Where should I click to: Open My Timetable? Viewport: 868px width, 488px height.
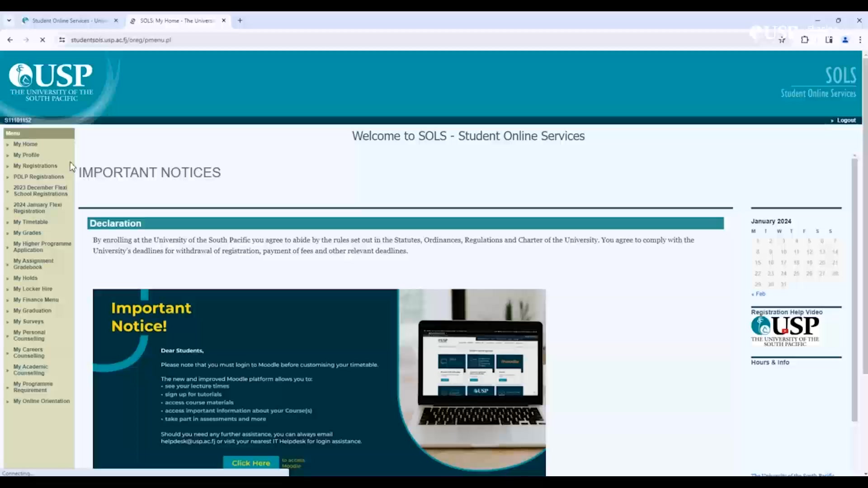(x=30, y=222)
